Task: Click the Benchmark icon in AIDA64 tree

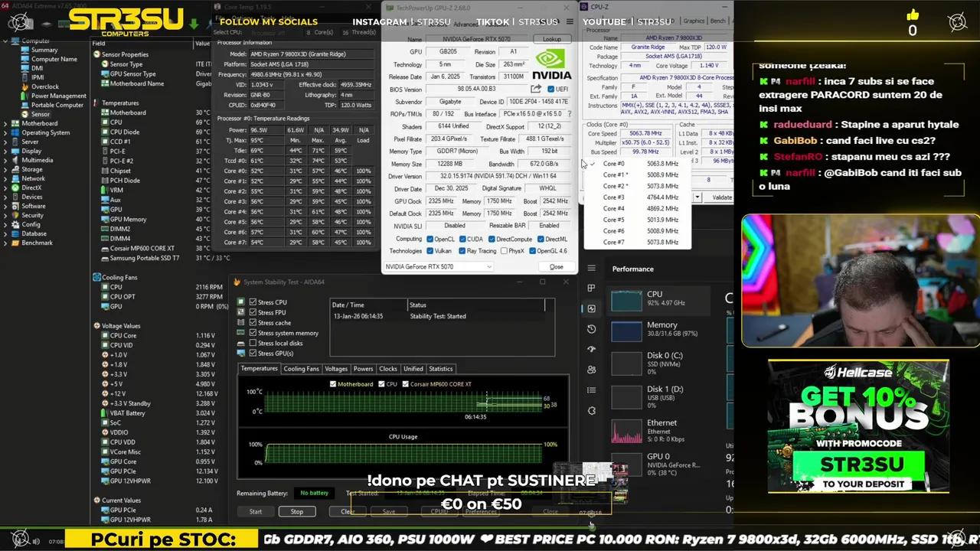Action: [15, 243]
